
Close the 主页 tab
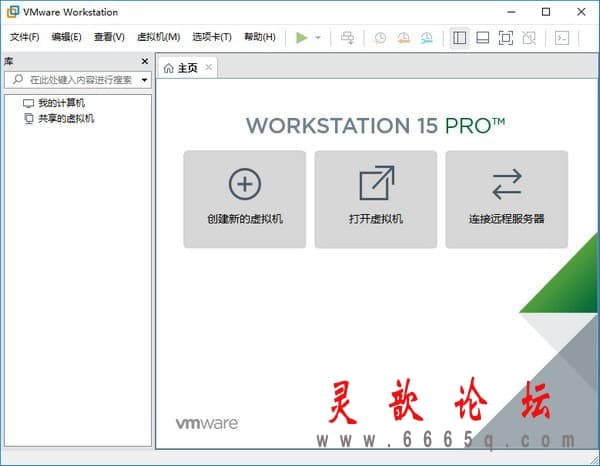coord(209,67)
